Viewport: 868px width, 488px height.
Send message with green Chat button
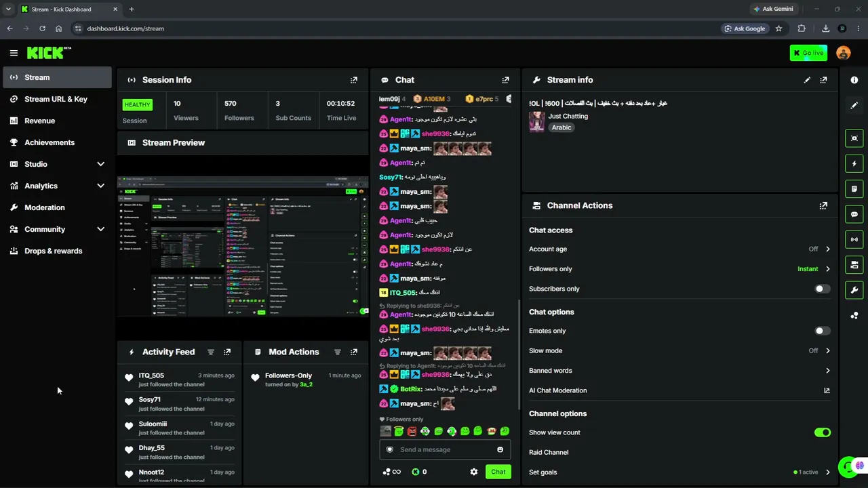click(x=498, y=472)
